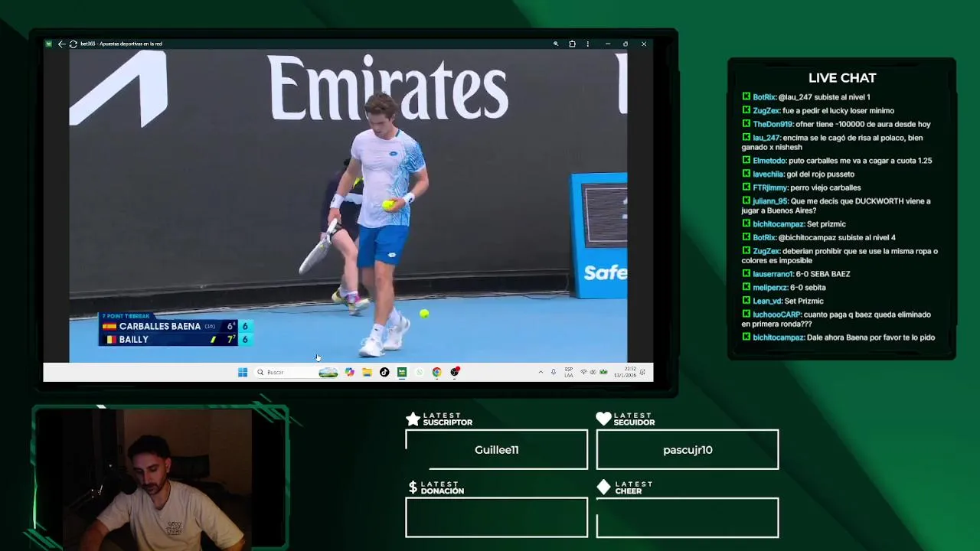Show hidden system tray icons

(541, 372)
